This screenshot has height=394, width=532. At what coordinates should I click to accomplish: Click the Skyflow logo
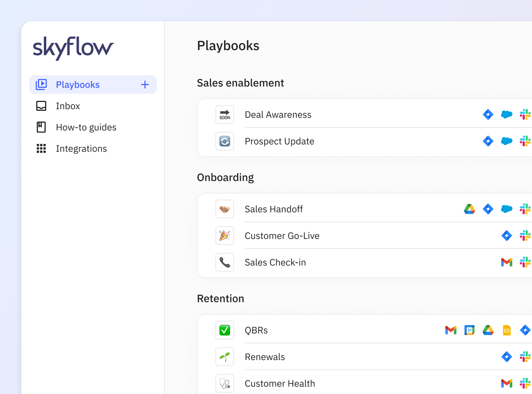73,48
